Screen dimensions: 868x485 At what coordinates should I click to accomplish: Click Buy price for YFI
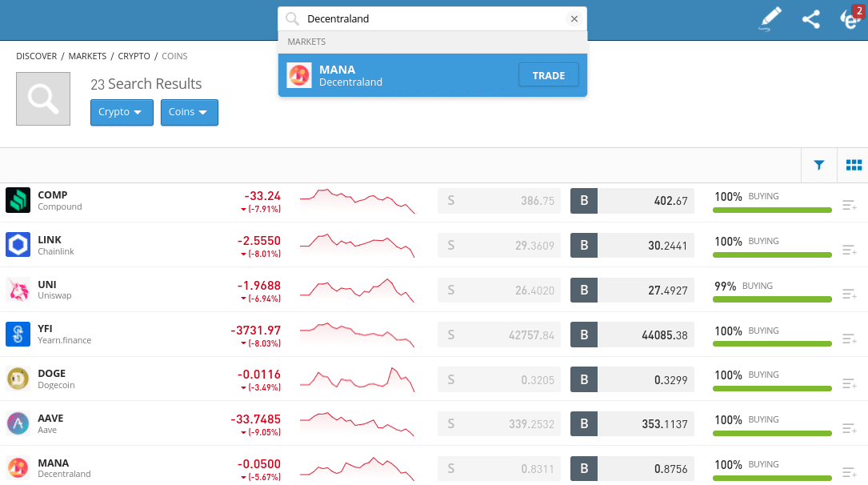(x=632, y=335)
